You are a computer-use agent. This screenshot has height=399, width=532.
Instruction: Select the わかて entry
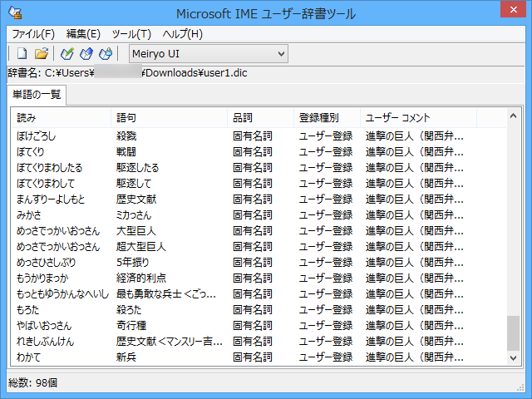coord(28,357)
